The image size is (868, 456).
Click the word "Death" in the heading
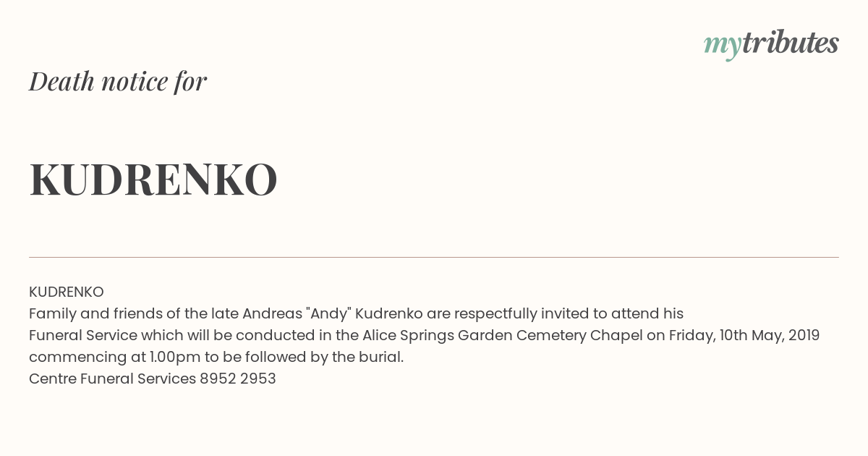coord(62,81)
